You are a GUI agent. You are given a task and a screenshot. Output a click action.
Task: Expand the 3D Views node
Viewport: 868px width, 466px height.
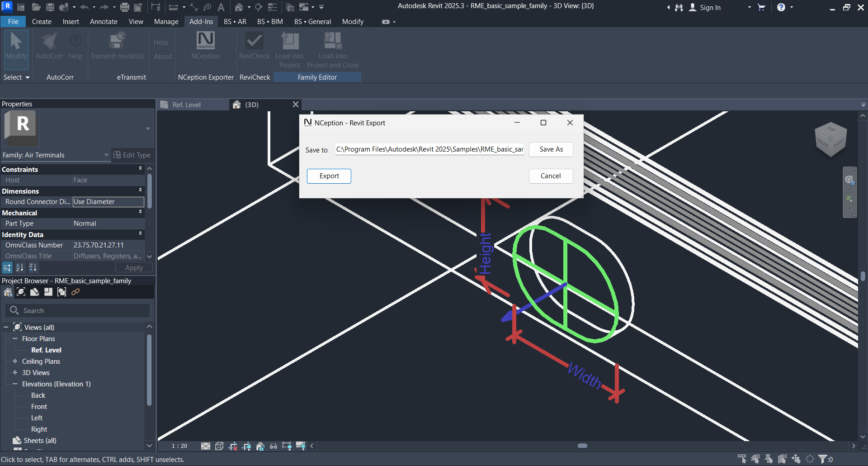tap(15, 372)
